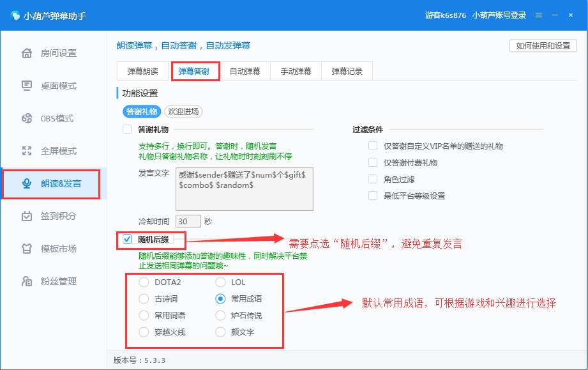Open OBS模式 sidebar entry

click(x=54, y=118)
